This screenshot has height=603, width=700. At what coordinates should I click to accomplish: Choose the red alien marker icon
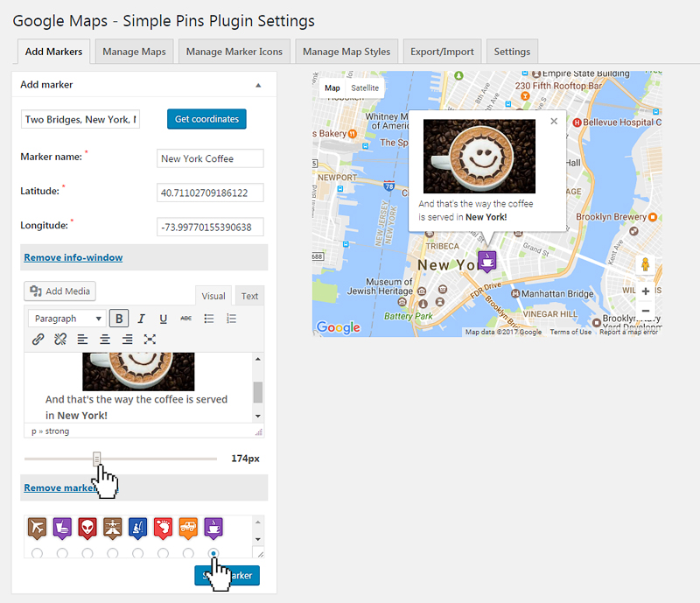[87, 529]
